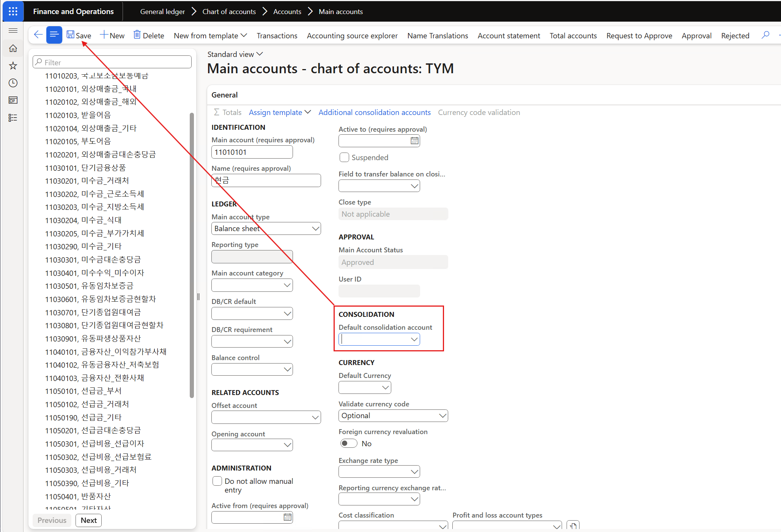Click the back arrow icon
781x532 pixels.
(38, 35)
